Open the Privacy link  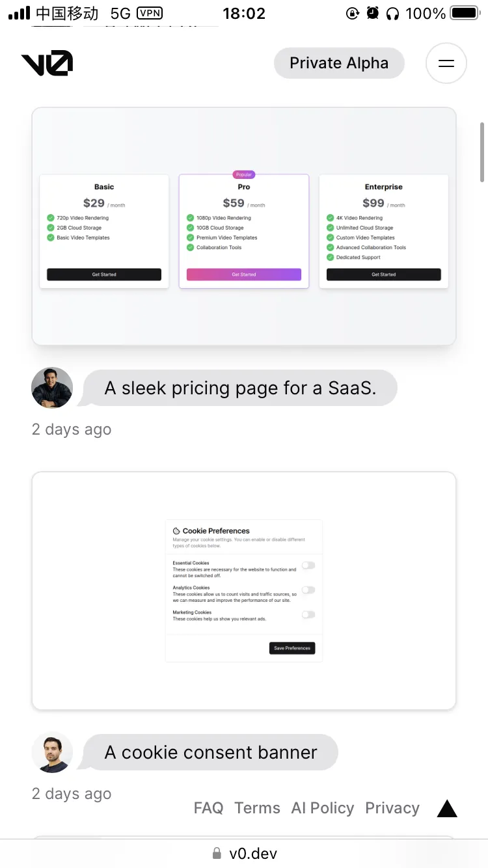click(392, 808)
